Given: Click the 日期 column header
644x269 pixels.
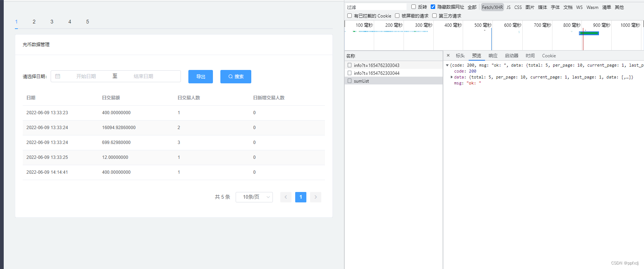Looking at the screenshot, I should (31, 98).
